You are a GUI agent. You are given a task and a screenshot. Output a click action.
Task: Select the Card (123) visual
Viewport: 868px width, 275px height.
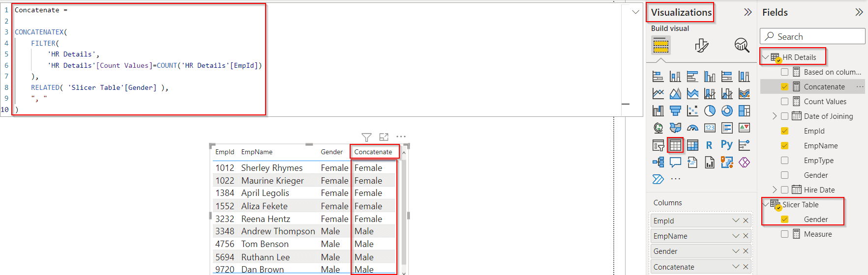coord(710,128)
